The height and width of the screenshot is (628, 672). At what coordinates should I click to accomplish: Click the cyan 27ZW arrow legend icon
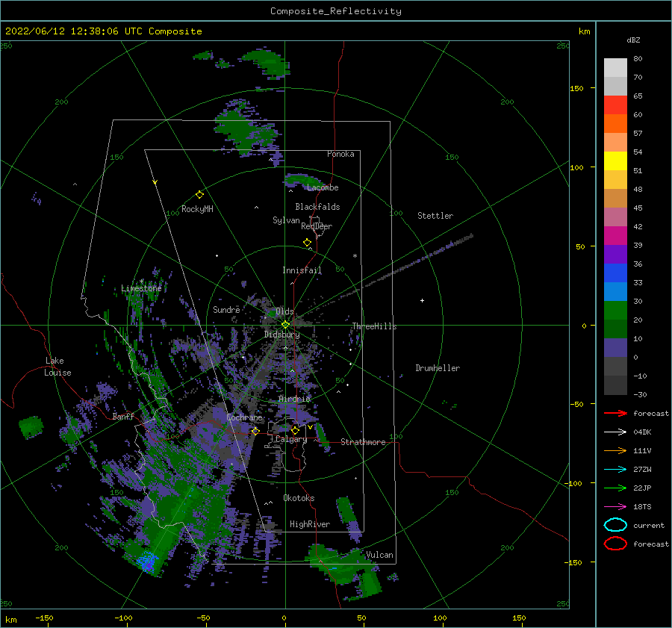[615, 470]
